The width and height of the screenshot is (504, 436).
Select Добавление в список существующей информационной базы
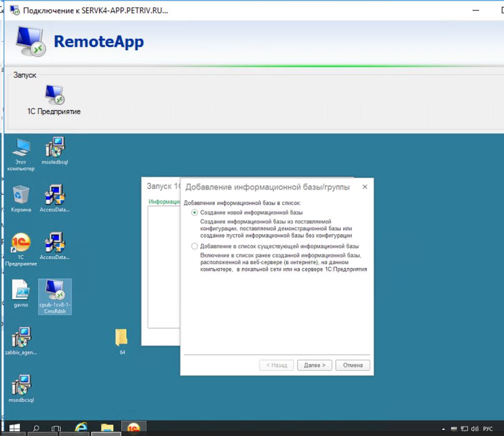tap(194, 246)
